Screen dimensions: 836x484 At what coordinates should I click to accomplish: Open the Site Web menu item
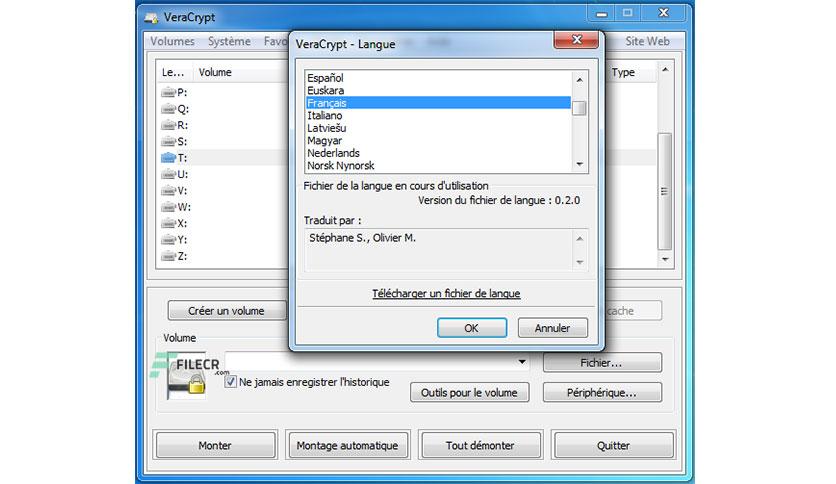coord(647,41)
